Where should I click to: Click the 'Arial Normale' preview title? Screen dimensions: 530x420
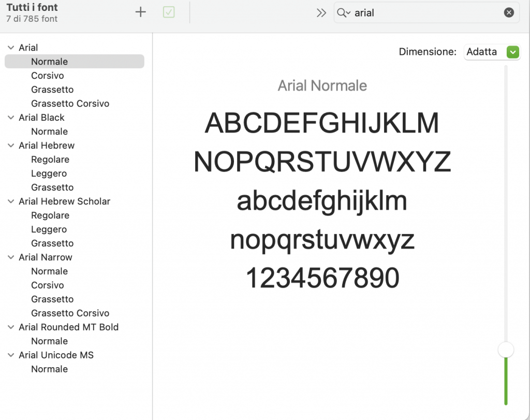(x=322, y=86)
